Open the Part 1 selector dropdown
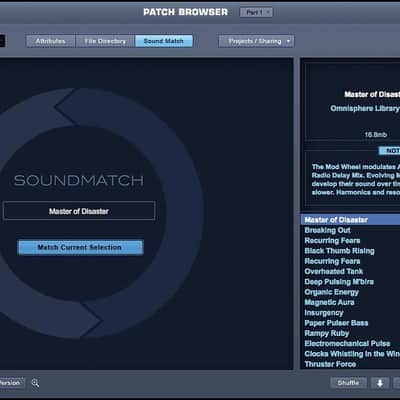400x400 pixels. pyautogui.click(x=256, y=12)
